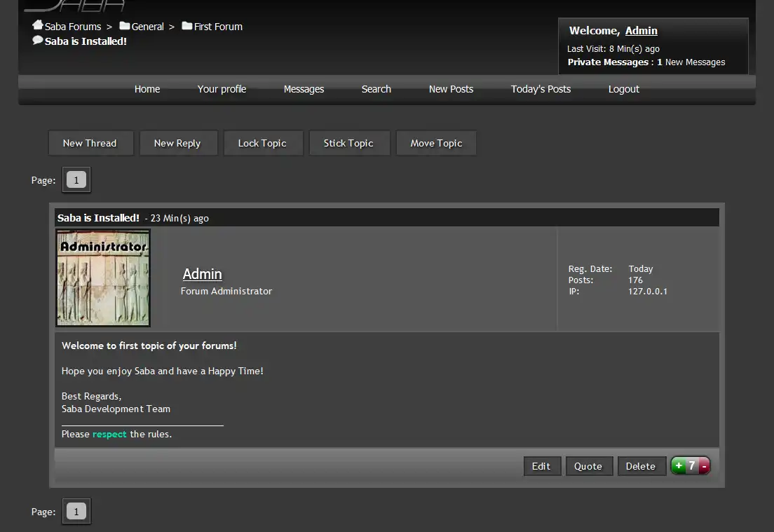The image size is (774, 532).
Task: Open the Administrator avatar image
Action: [102, 278]
